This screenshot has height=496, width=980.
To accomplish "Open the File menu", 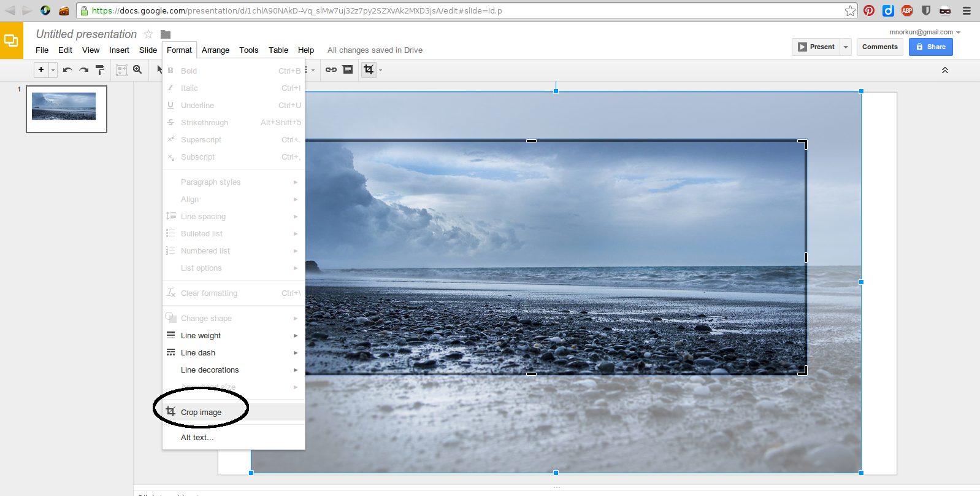I will pos(42,50).
